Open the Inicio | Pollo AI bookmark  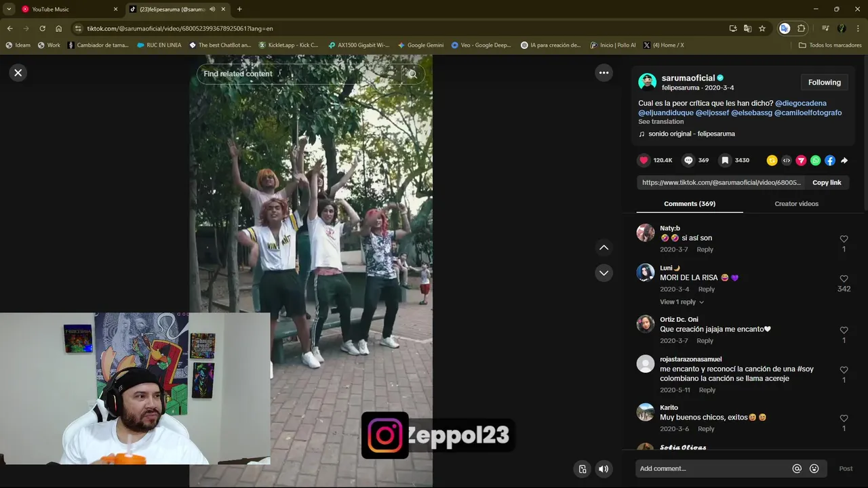613,45
